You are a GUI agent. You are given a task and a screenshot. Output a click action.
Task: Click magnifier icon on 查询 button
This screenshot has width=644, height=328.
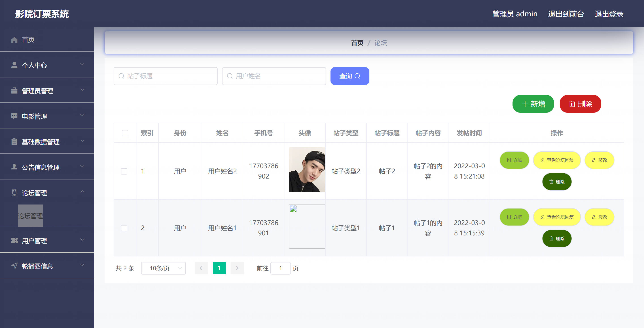[358, 76]
